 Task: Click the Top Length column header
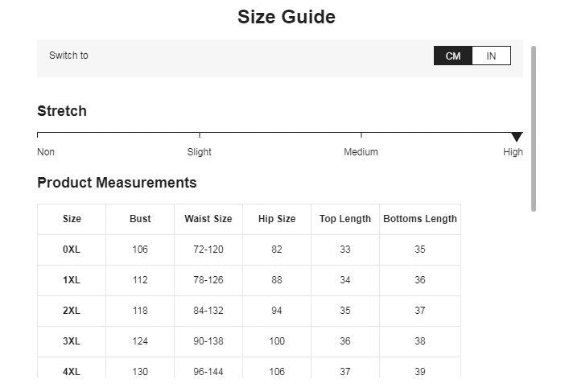[345, 219]
